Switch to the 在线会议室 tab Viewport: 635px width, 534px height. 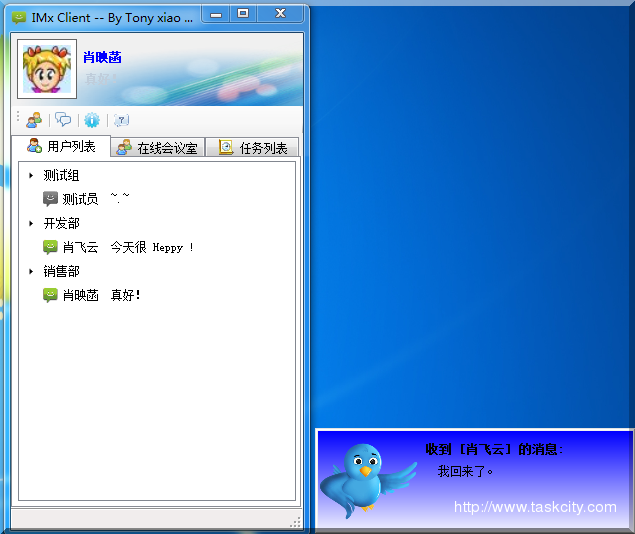pos(158,148)
